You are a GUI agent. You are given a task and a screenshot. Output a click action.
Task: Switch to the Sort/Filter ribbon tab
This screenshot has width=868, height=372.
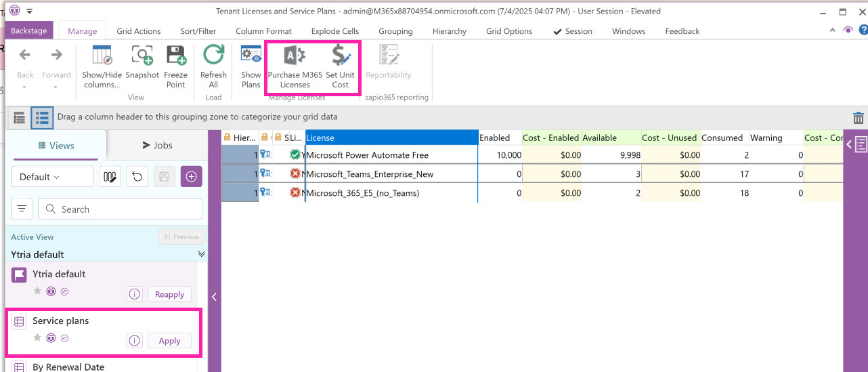click(198, 31)
